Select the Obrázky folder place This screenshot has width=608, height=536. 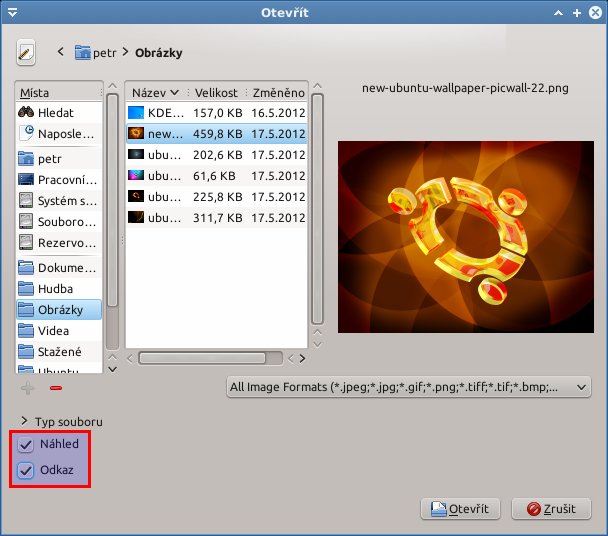click(59, 309)
